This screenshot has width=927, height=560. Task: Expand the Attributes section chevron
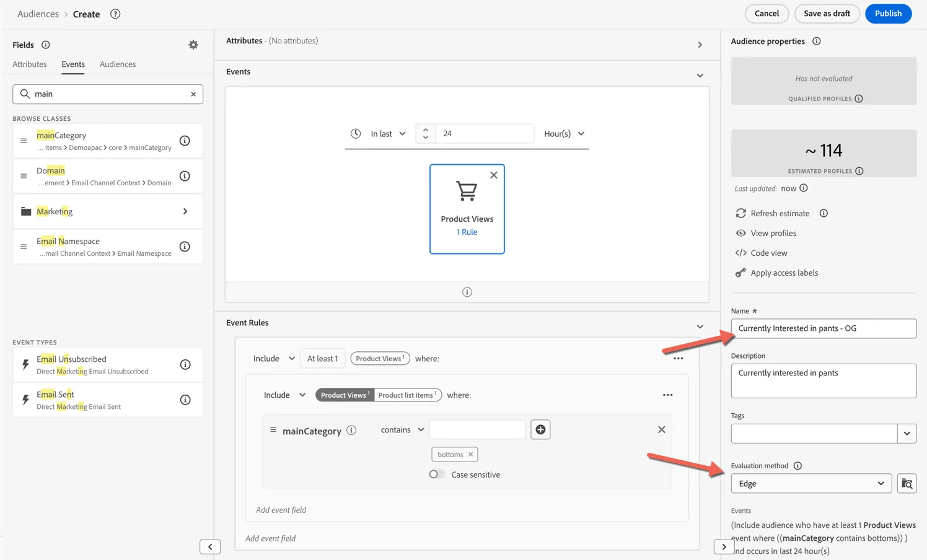point(700,45)
